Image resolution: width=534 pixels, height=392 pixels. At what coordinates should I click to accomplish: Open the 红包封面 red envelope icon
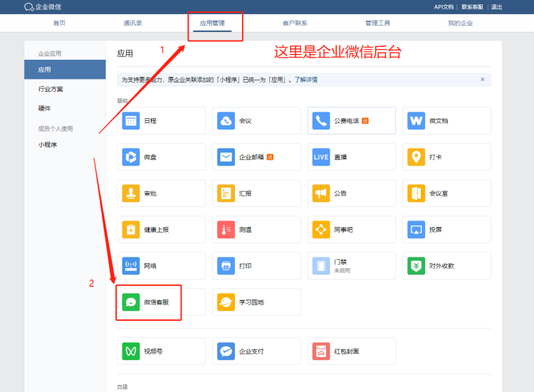(321, 351)
